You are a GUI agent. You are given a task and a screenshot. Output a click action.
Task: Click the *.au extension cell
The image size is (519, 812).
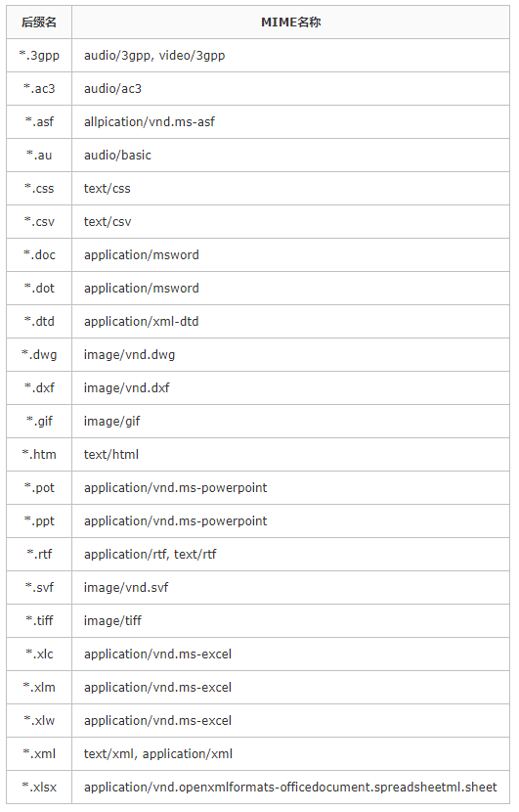(39, 155)
